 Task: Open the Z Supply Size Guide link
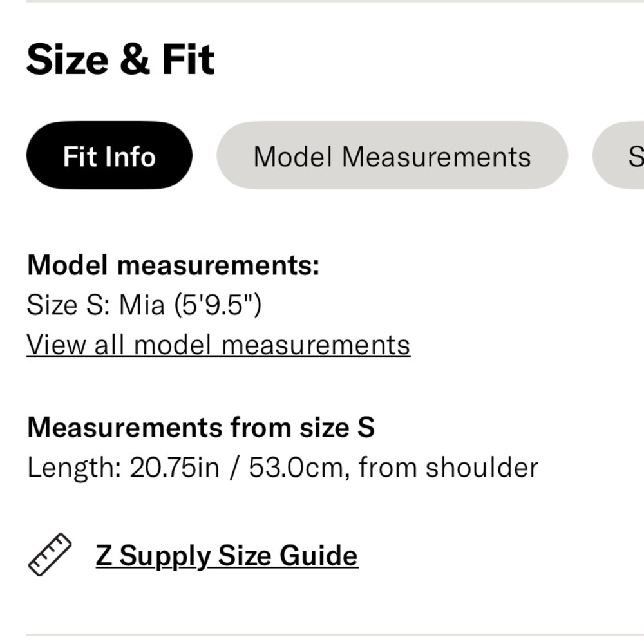click(x=227, y=556)
